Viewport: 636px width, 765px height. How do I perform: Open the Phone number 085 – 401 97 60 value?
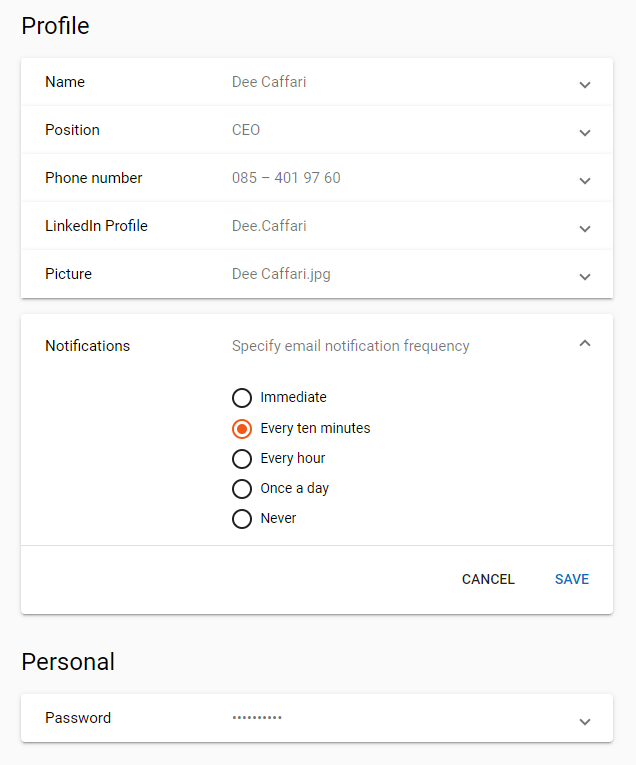[286, 178]
